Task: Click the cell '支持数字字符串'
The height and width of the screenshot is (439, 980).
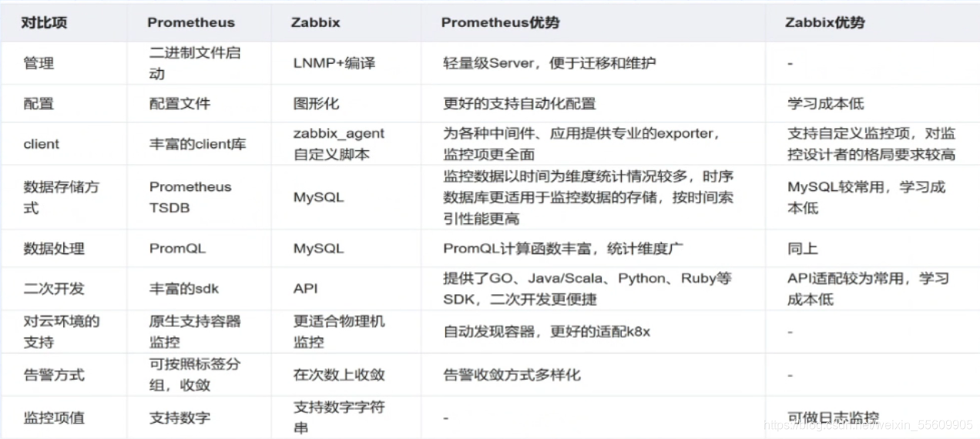Action: pyautogui.click(x=339, y=417)
